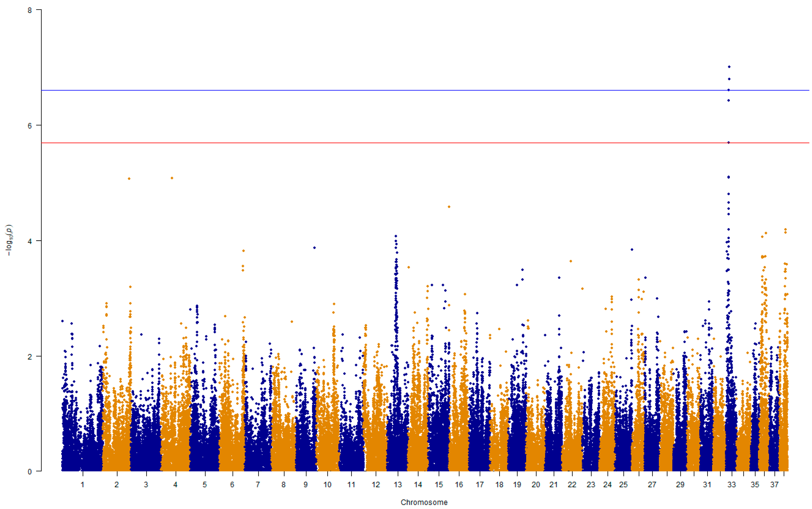Click the y-axis tick label 4

tap(30, 241)
